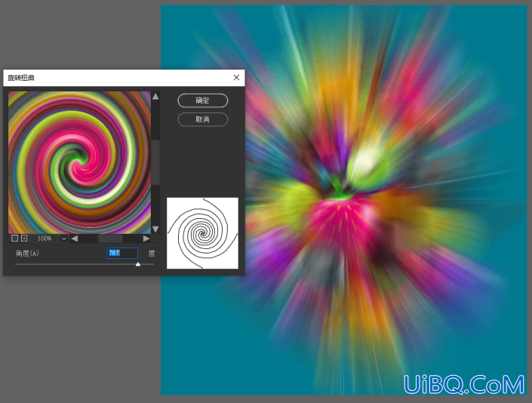Click preview scroll down arrow
The width and height of the screenshot is (532, 403).
coord(155,229)
